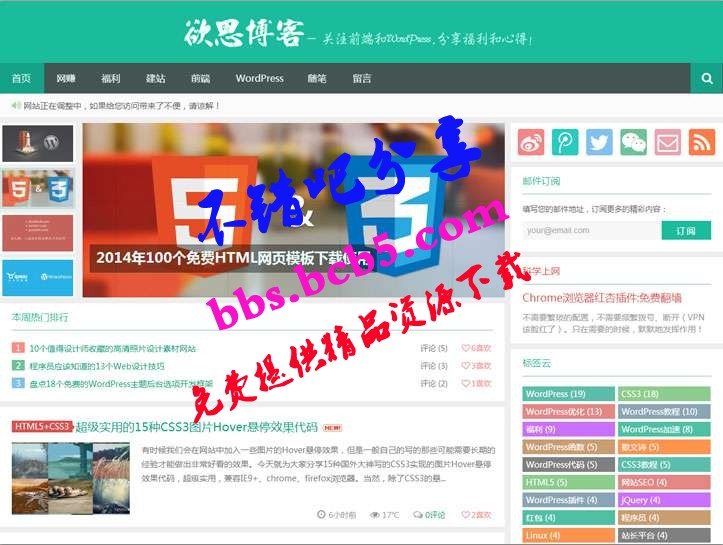Click the NEW badge after the article title
Image resolution: width=723 pixels, height=545 pixels.
point(332,427)
